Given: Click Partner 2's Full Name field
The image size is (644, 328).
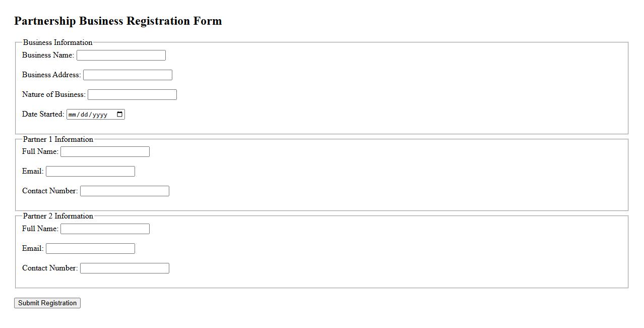Looking at the screenshot, I should (105, 229).
